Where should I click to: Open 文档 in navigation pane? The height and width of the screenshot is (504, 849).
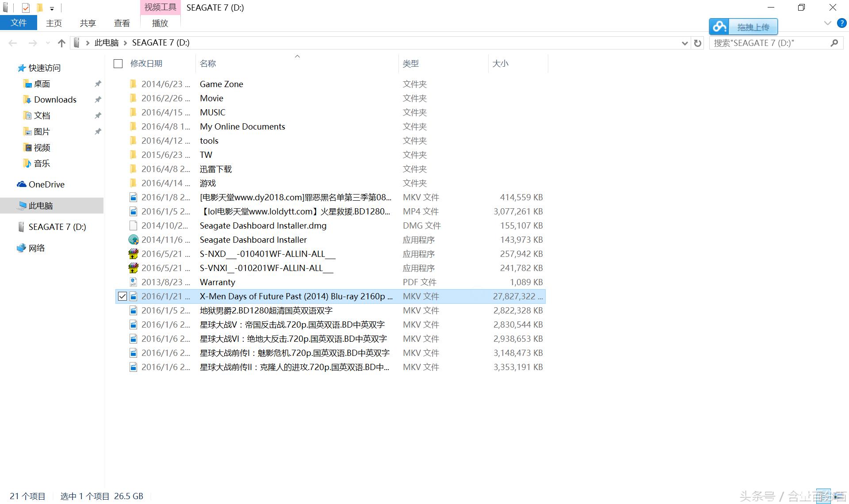click(42, 115)
